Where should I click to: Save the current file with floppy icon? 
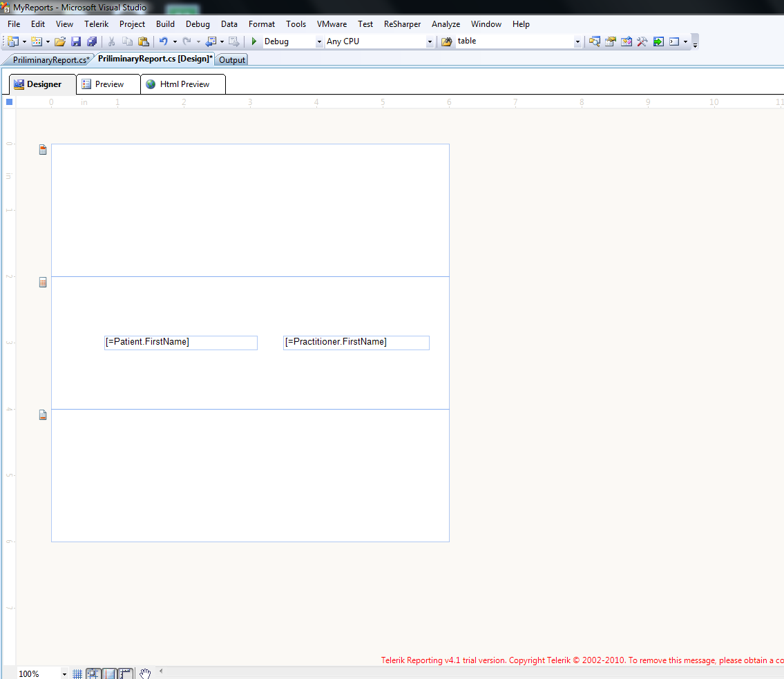(x=76, y=41)
